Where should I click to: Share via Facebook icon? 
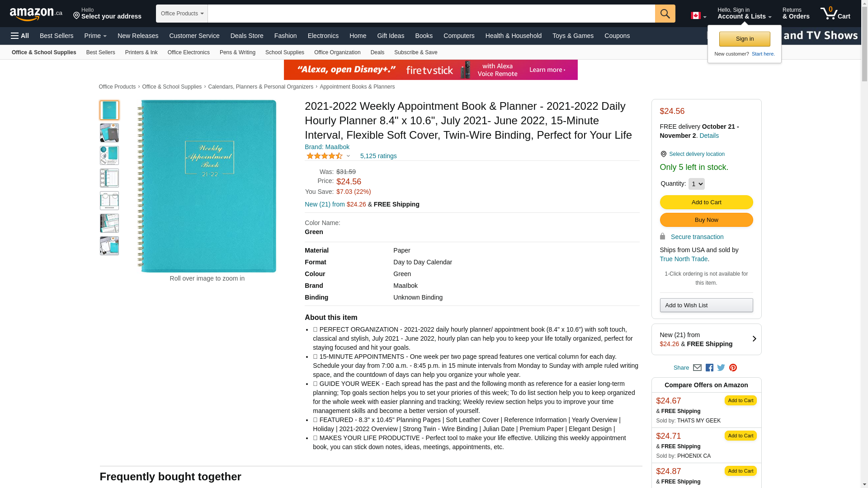click(709, 368)
